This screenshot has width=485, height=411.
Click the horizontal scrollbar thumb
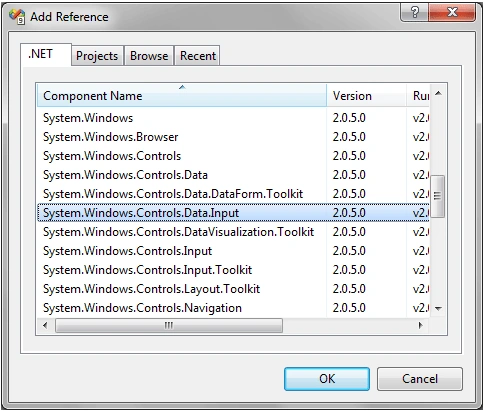169,325
